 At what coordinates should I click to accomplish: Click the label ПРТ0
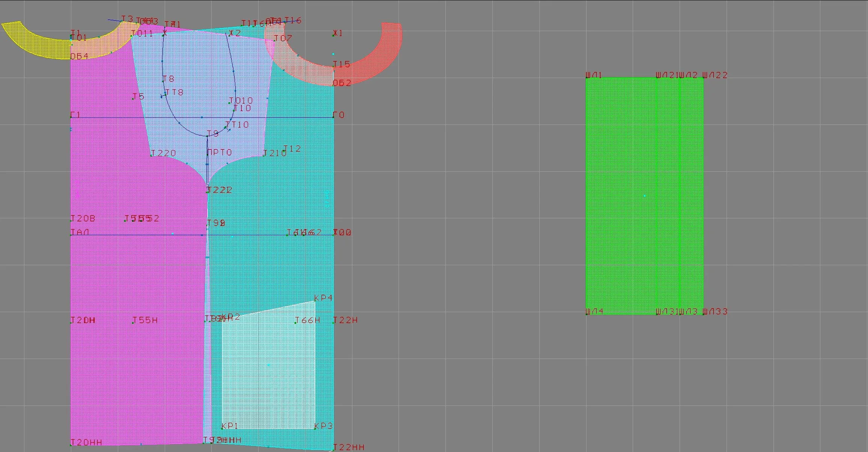point(220,152)
